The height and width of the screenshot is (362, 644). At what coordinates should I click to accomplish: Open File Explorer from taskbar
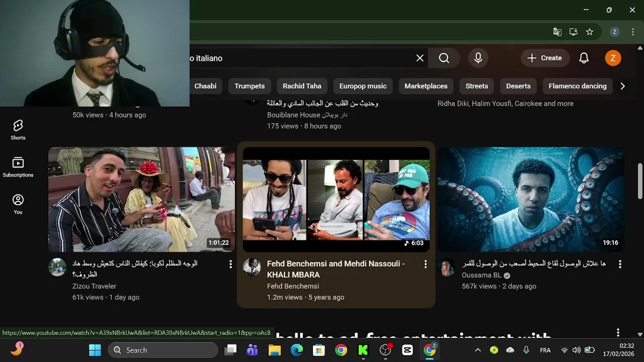274,350
